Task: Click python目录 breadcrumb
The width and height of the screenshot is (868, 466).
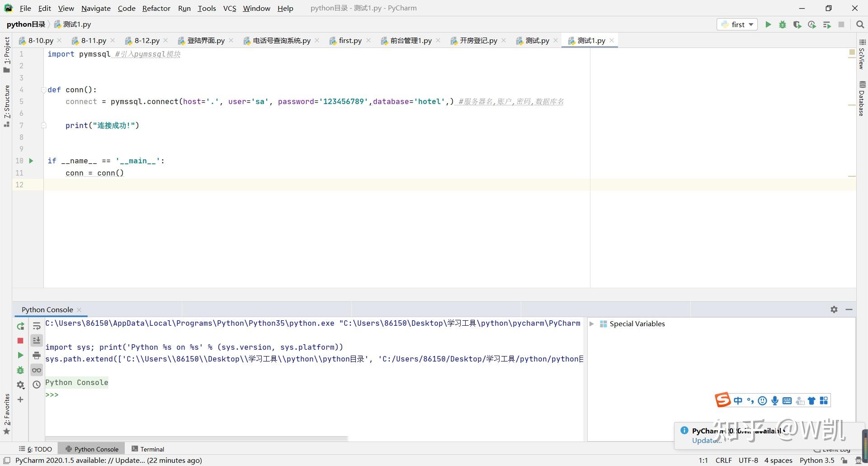Action: coord(26,24)
